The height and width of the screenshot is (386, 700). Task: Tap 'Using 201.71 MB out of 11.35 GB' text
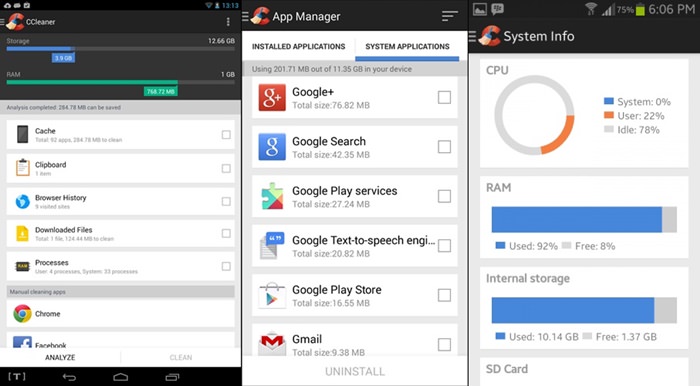pos(332,69)
